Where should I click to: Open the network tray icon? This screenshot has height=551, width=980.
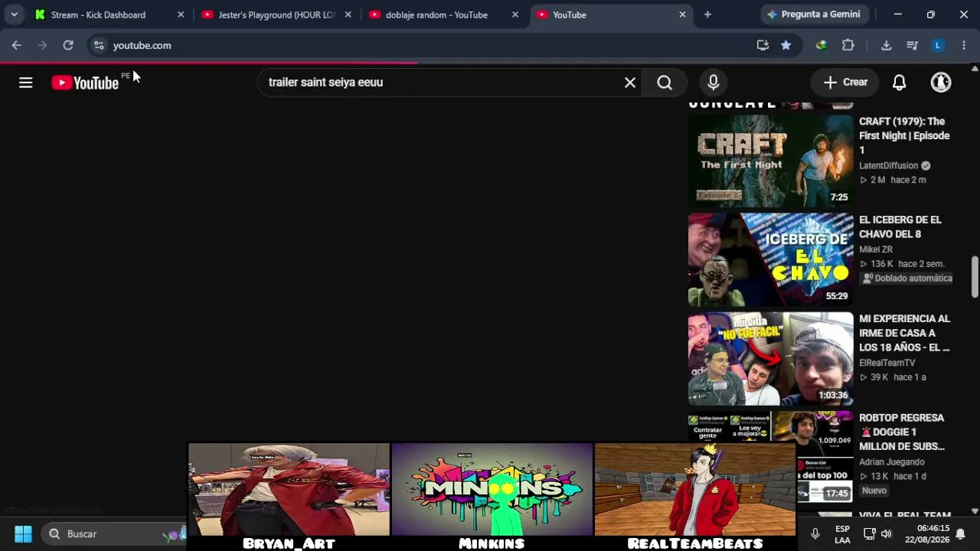click(x=869, y=534)
